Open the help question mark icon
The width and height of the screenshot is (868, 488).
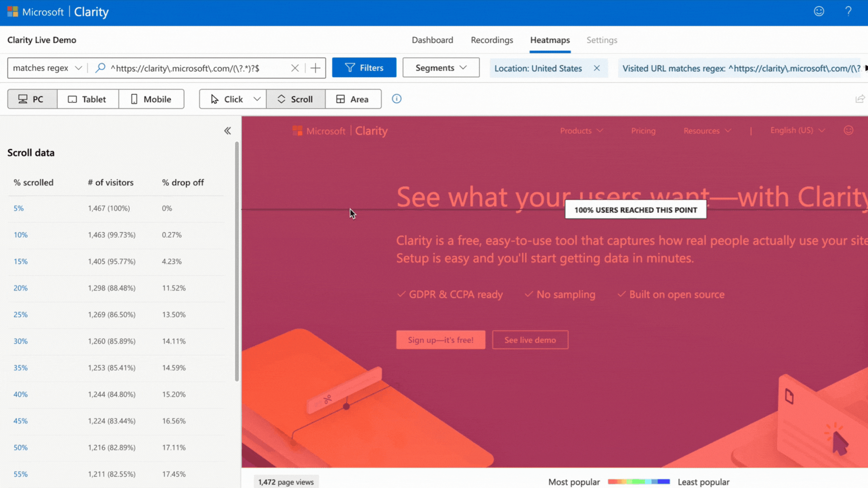tap(849, 11)
